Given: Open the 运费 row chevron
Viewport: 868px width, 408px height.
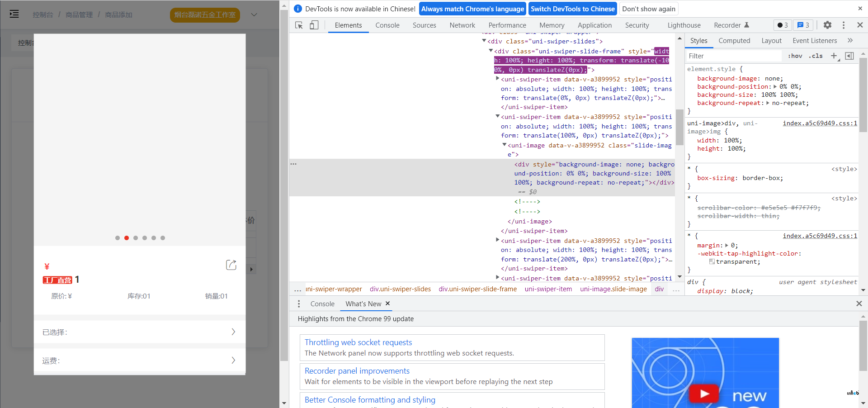Looking at the screenshot, I should pyautogui.click(x=233, y=360).
